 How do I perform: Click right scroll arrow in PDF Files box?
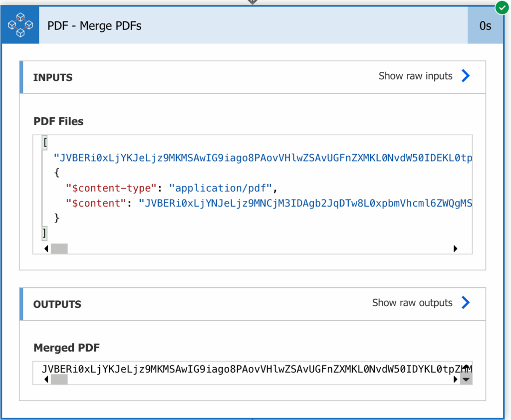(455, 248)
